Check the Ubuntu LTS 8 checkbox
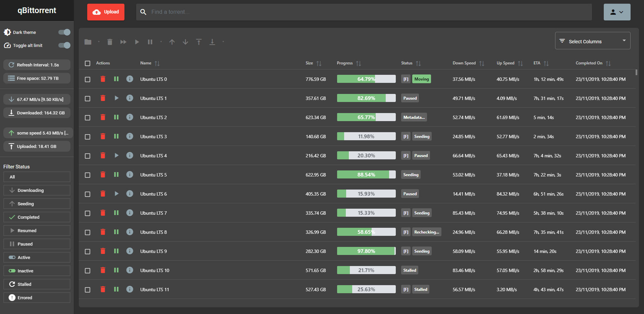 click(x=88, y=232)
